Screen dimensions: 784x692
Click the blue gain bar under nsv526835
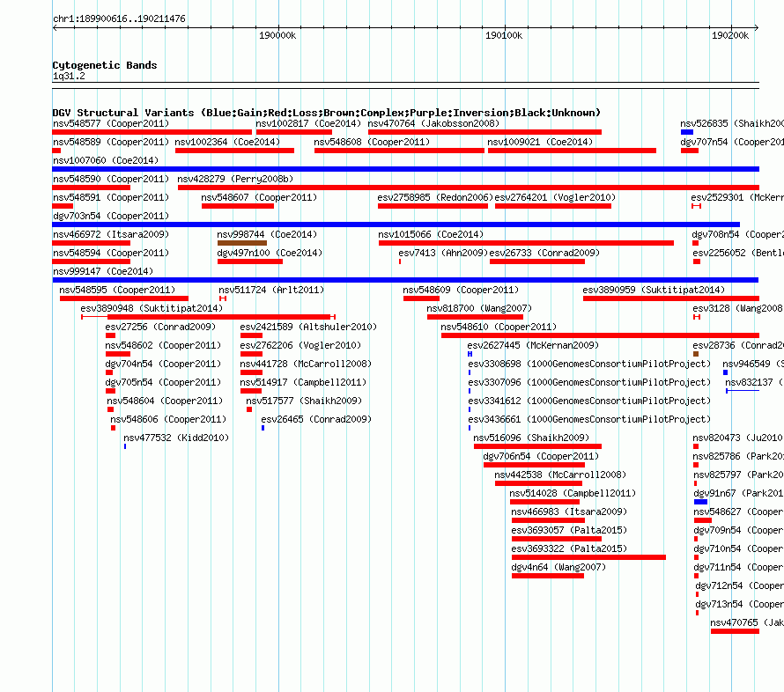click(x=687, y=132)
